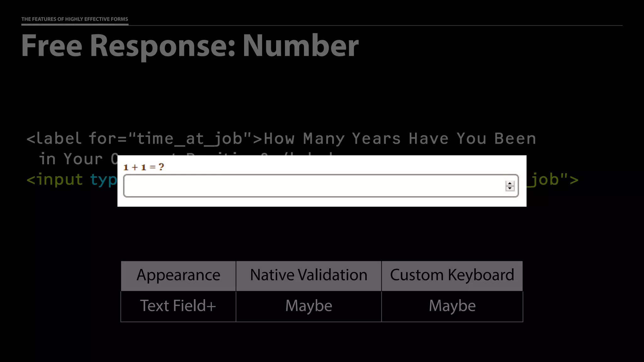Click the number input field under 1 + 1 = ?
Screen dimensions: 644x362
pyautogui.click(x=321, y=186)
